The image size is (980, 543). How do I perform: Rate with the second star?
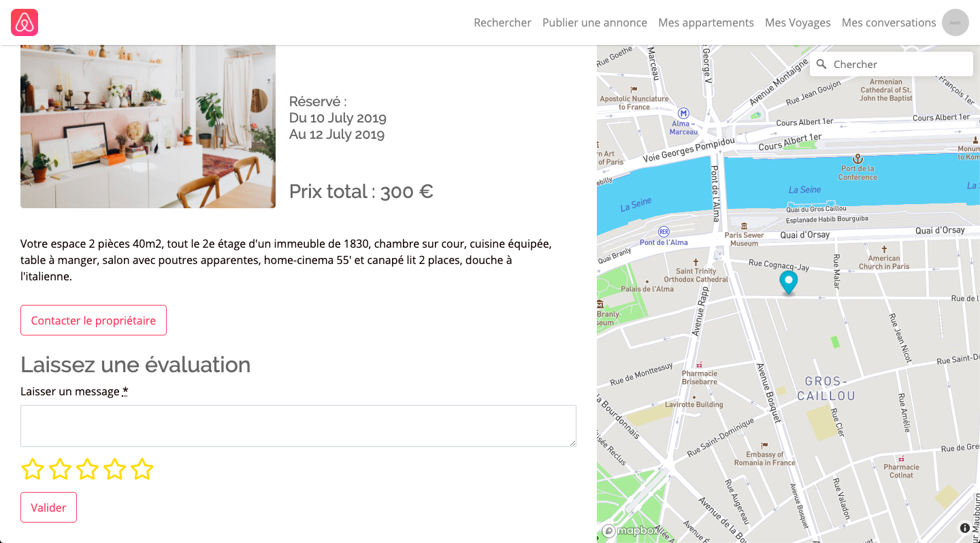coord(60,469)
